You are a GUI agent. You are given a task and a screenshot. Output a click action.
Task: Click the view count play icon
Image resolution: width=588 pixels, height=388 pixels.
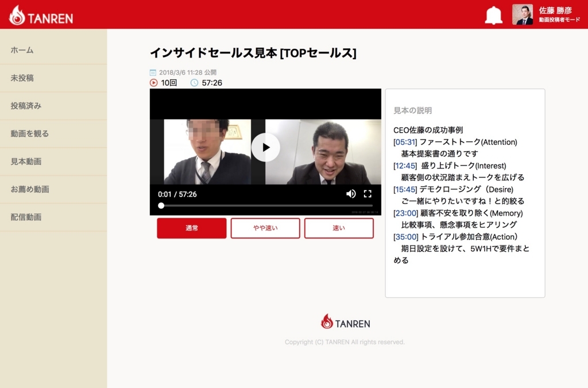(154, 83)
